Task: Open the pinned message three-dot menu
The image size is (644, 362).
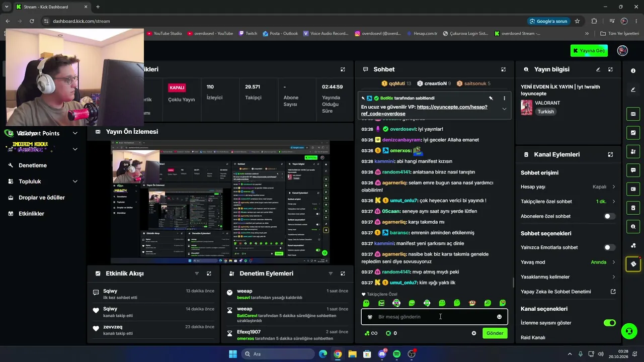Action: [x=505, y=98]
